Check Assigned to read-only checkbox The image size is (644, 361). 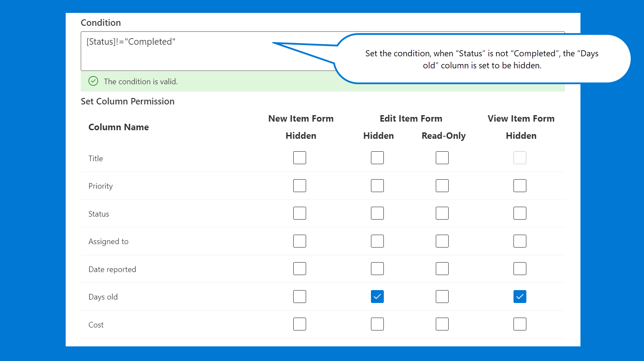click(442, 241)
